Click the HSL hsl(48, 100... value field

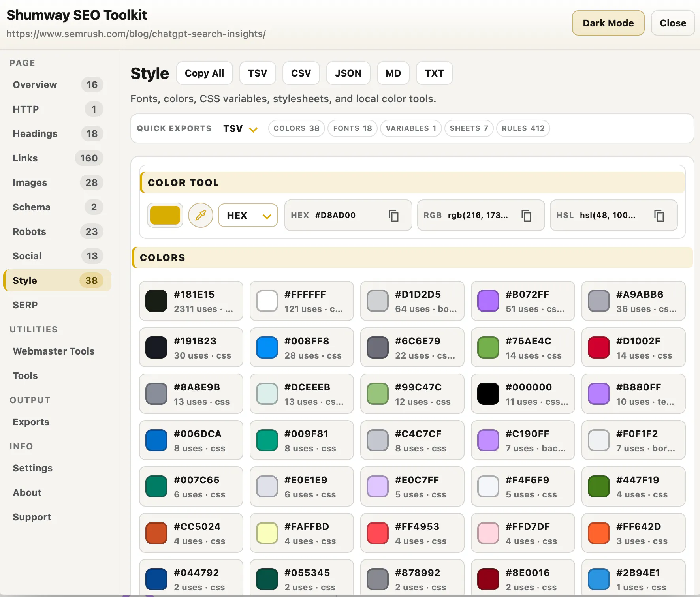[614, 215]
